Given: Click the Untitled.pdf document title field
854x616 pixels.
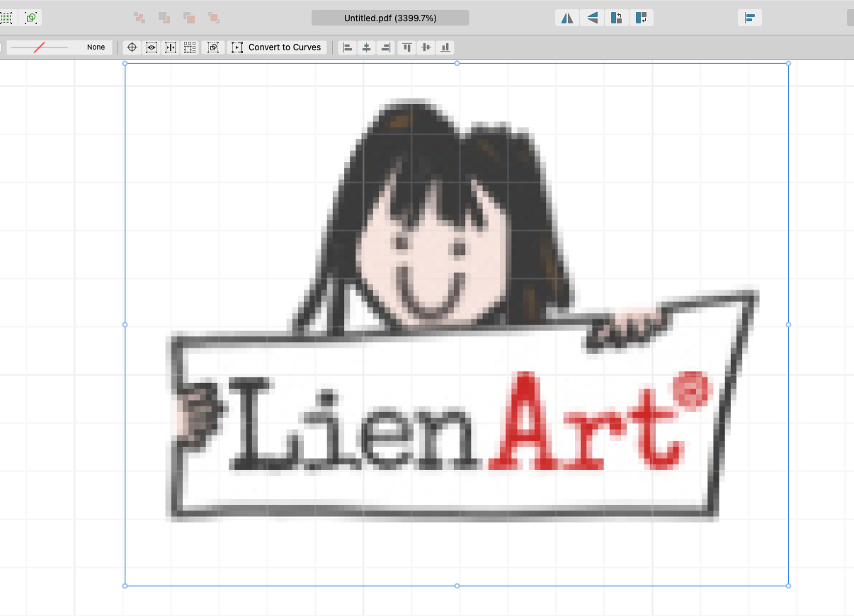Looking at the screenshot, I should pyautogui.click(x=390, y=18).
